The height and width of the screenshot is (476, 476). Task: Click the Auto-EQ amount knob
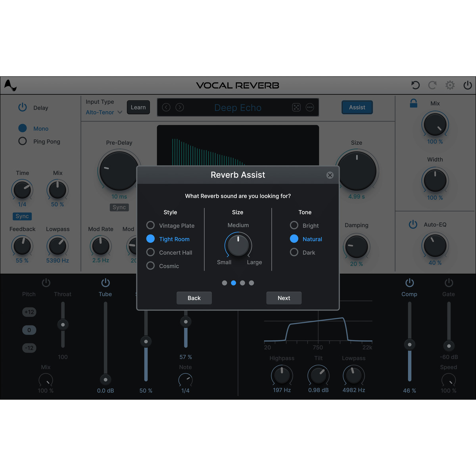tap(435, 246)
